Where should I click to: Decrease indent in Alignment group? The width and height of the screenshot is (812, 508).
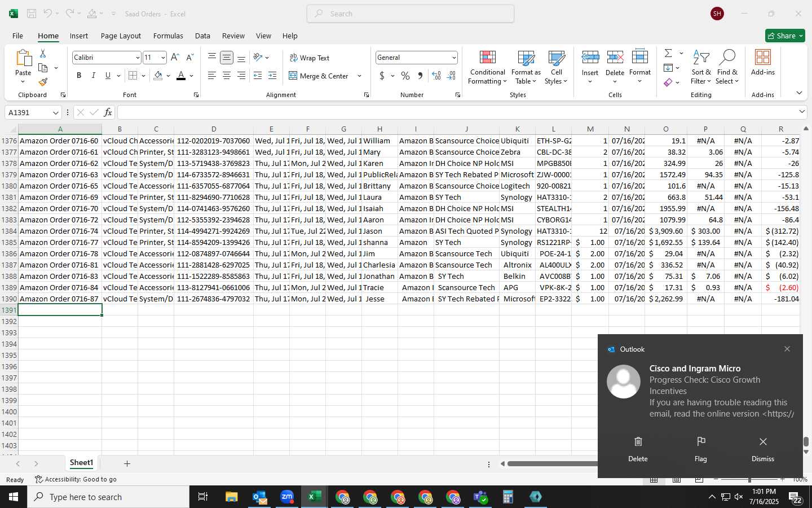(258, 76)
